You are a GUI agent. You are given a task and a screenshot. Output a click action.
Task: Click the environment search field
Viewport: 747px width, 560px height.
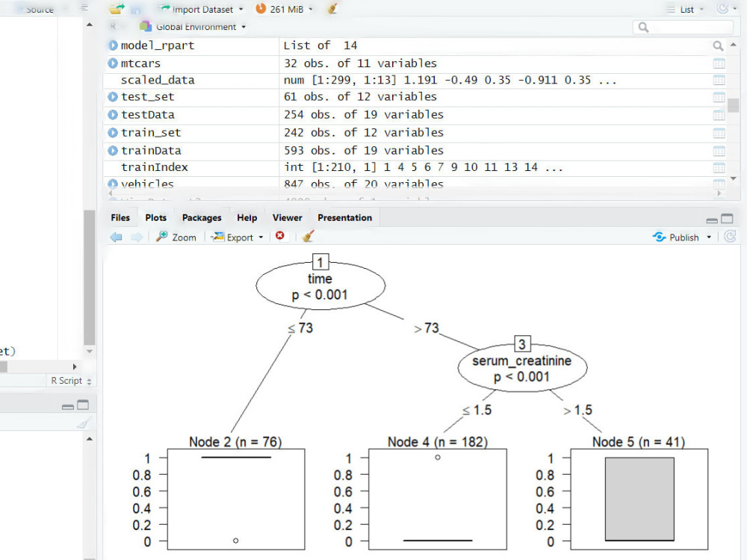[683, 27]
